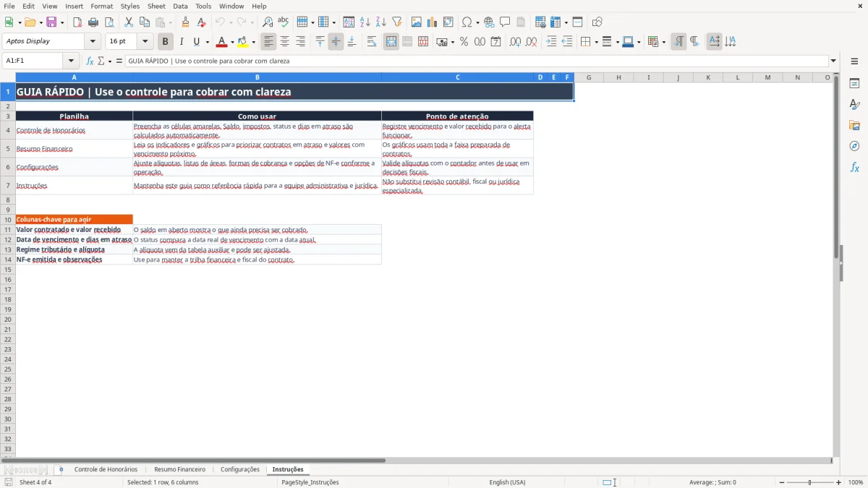Switch to Controle de Honorários sheet tab
The height and width of the screenshot is (488, 868).
[x=106, y=469]
